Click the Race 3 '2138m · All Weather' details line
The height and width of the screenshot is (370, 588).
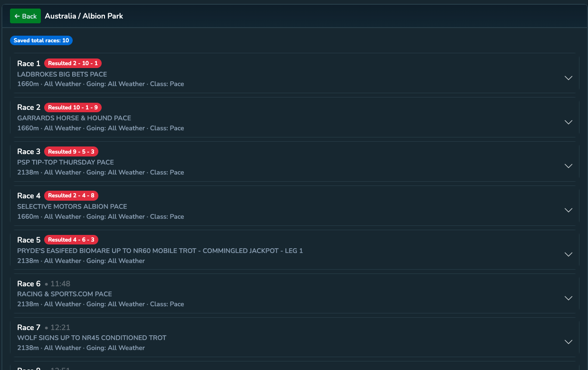(101, 172)
